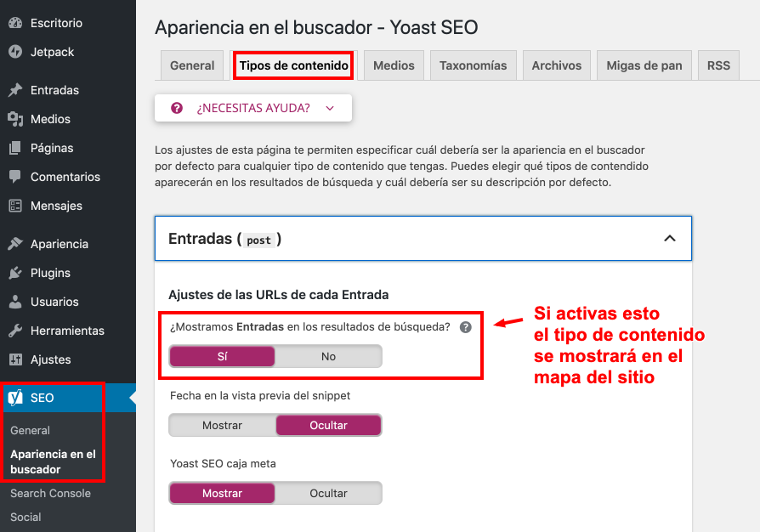Viewport: 760px width, 532px height.
Task: Open Herramientas in the sidebar
Action: 68,331
